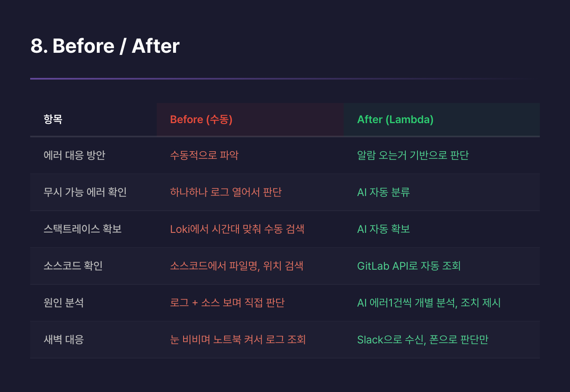The image size is (570, 392).
Task: Click the 'Slack으로 수신, 폰으로 판단만' cell
Action: click(422, 340)
